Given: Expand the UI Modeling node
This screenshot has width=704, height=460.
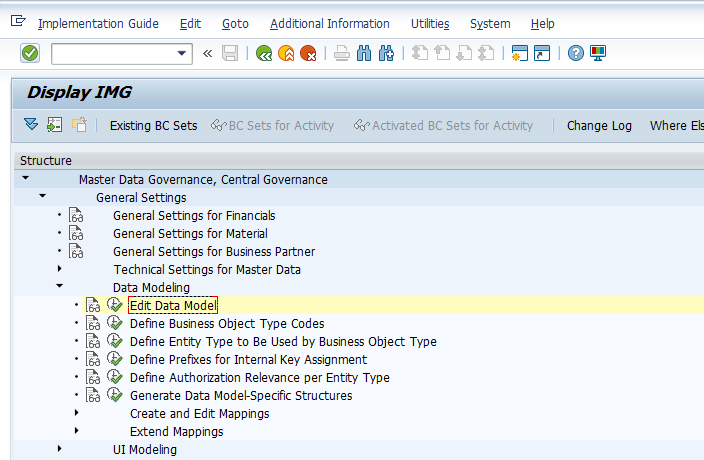Looking at the screenshot, I should [60, 449].
